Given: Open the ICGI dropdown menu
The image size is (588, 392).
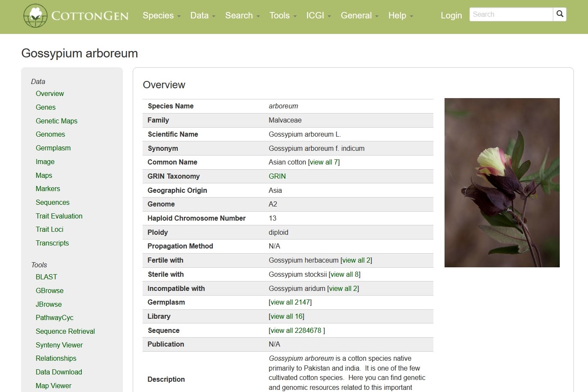Looking at the screenshot, I should 319,15.
